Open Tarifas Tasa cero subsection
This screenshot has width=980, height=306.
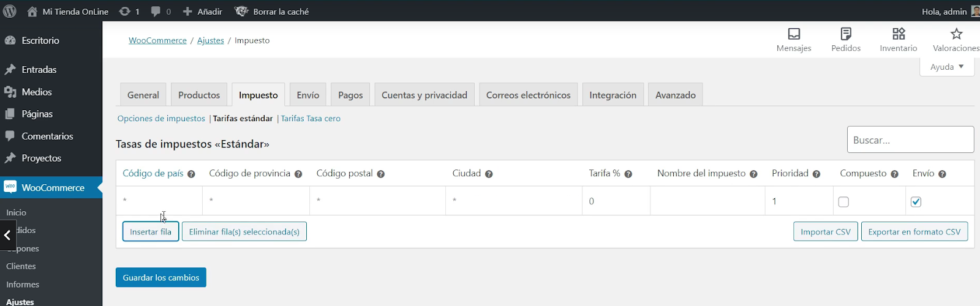[311, 118]
